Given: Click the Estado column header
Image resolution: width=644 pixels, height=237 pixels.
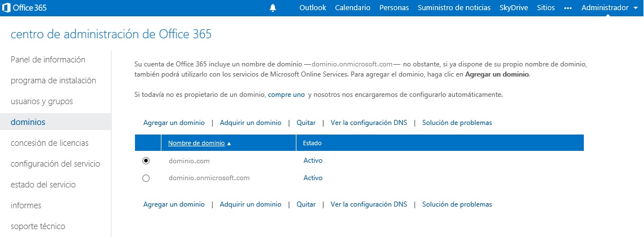Looking at the screenshot, I should pos(312,143).
